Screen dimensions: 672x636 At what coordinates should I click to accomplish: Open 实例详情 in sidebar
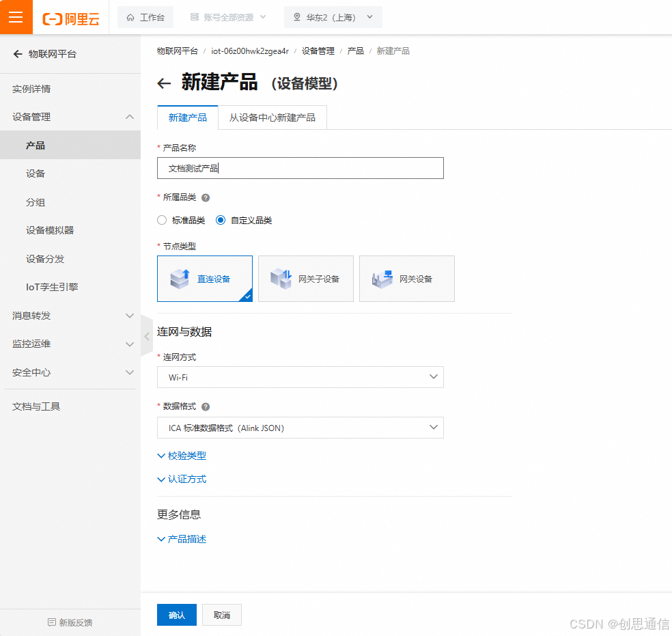pos(31,89)
